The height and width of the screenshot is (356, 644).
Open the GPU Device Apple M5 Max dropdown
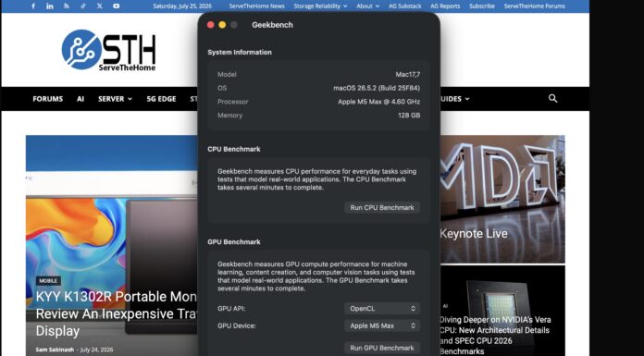[382, 325]
